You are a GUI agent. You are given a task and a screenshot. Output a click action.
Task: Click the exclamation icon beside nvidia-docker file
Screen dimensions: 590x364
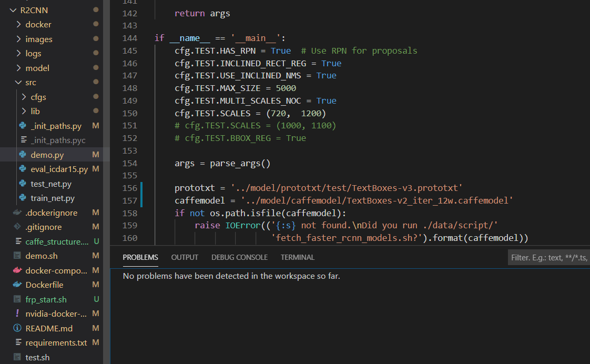[x=17, y=314]
